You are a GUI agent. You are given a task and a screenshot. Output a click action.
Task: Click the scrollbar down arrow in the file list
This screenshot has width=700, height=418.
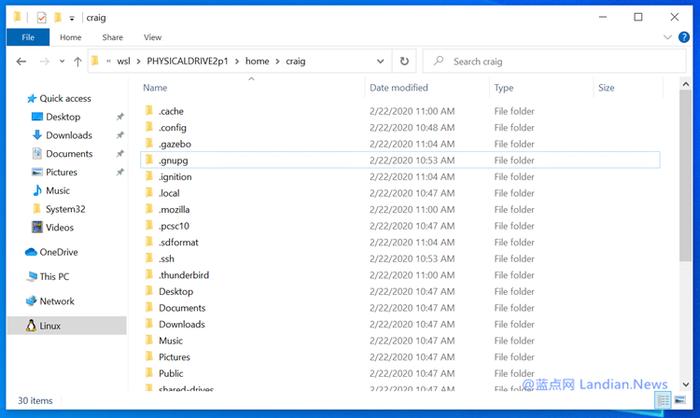(686, 385)
